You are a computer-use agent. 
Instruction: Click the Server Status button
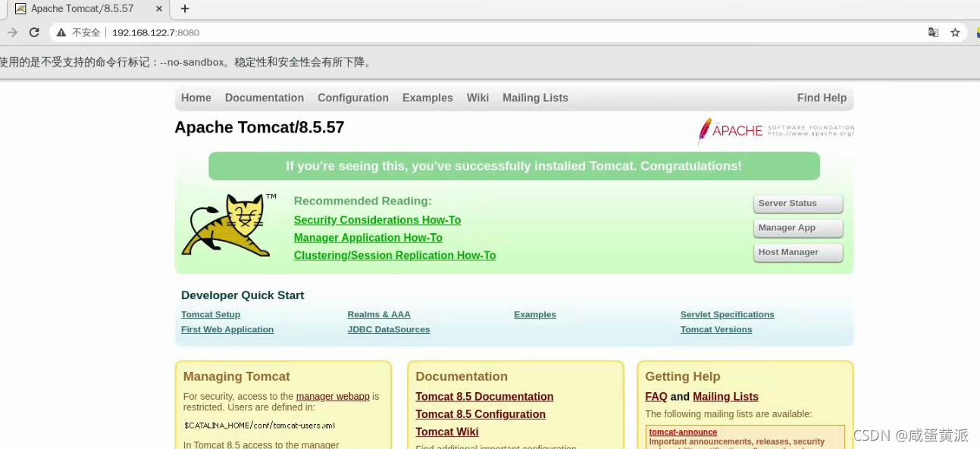click(798, 204)
